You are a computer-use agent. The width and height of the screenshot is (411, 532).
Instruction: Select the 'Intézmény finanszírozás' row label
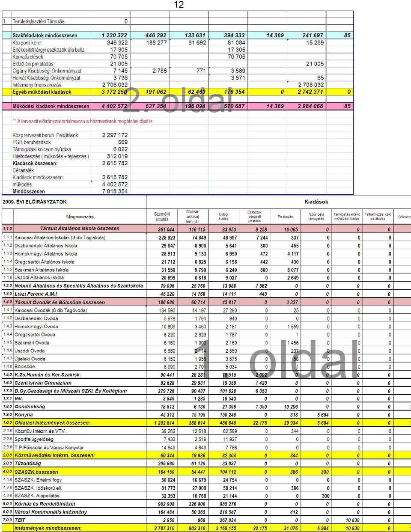pos(37,85)
